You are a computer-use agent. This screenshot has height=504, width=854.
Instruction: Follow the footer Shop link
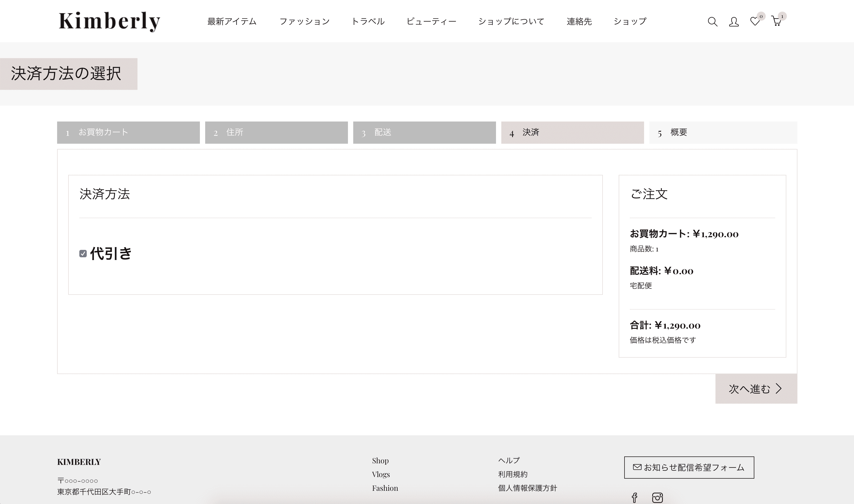click(x=380, y=460)
